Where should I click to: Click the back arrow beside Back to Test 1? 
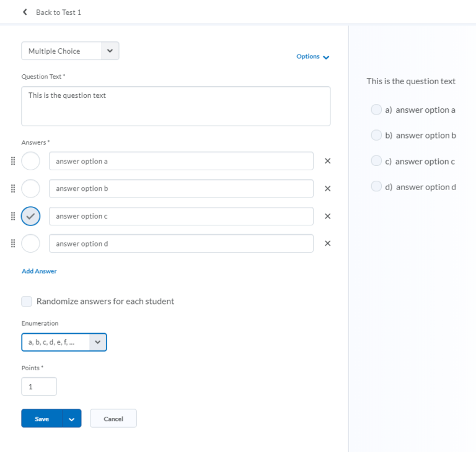tap(25, 12)
